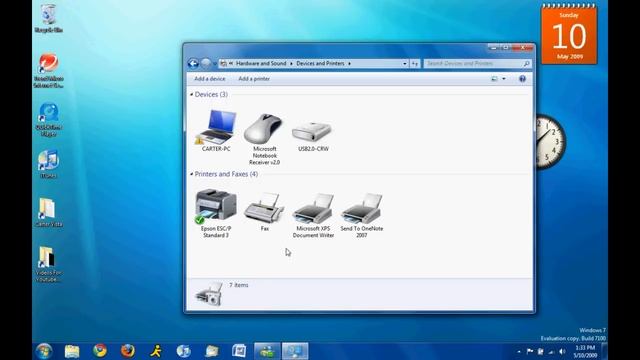Click Show desktop button at taskbar end
This screenshot has width=640, height=360.
point(604,351)
